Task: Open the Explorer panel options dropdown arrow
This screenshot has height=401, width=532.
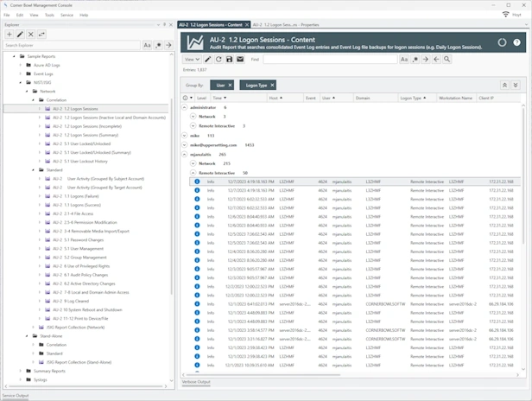Action: pos(158,25)
